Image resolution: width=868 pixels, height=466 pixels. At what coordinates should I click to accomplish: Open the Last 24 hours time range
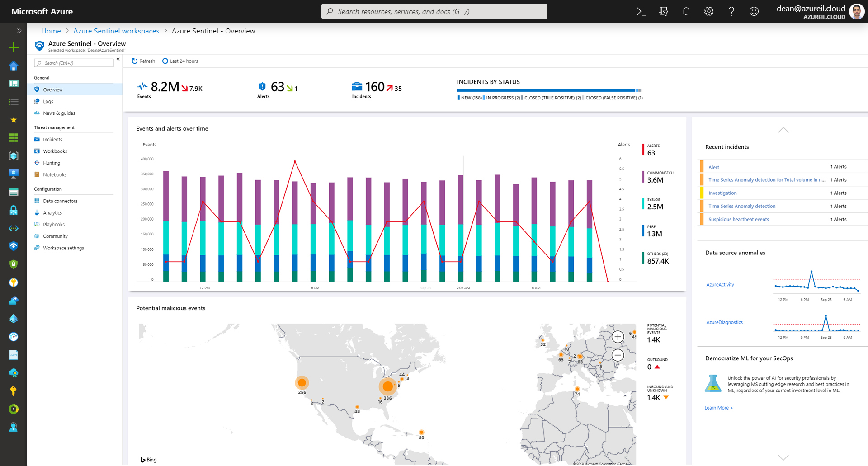[x=180, y=61]
